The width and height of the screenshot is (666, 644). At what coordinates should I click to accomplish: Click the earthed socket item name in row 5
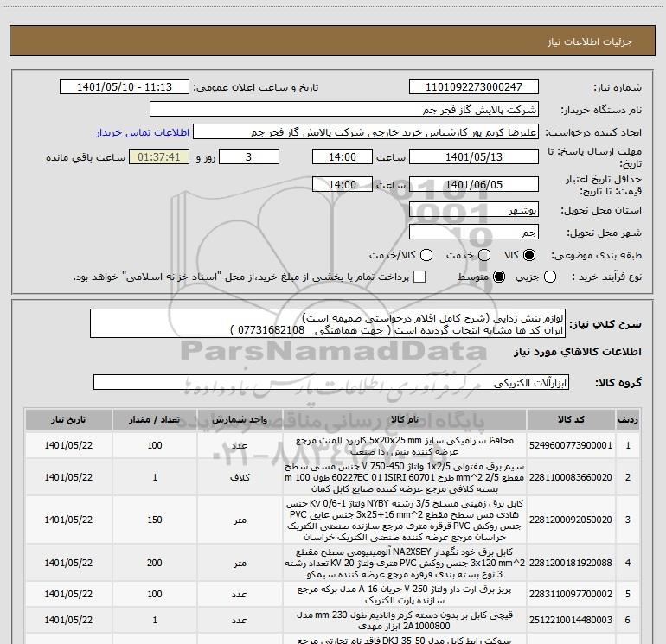pos(405,595)
